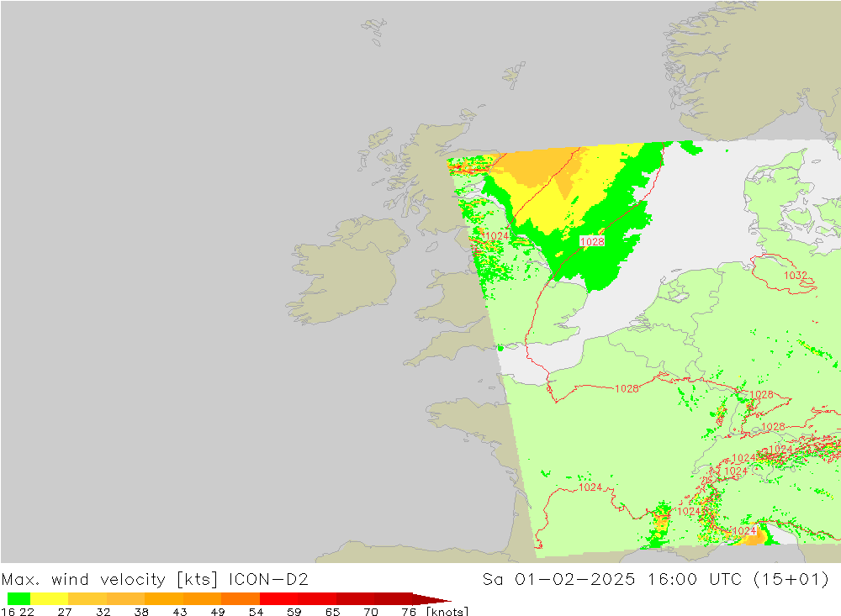The height and width of the screenshot is (616, 841).
Task: Select the red swatch between 59 and 65
Action: 317,599
